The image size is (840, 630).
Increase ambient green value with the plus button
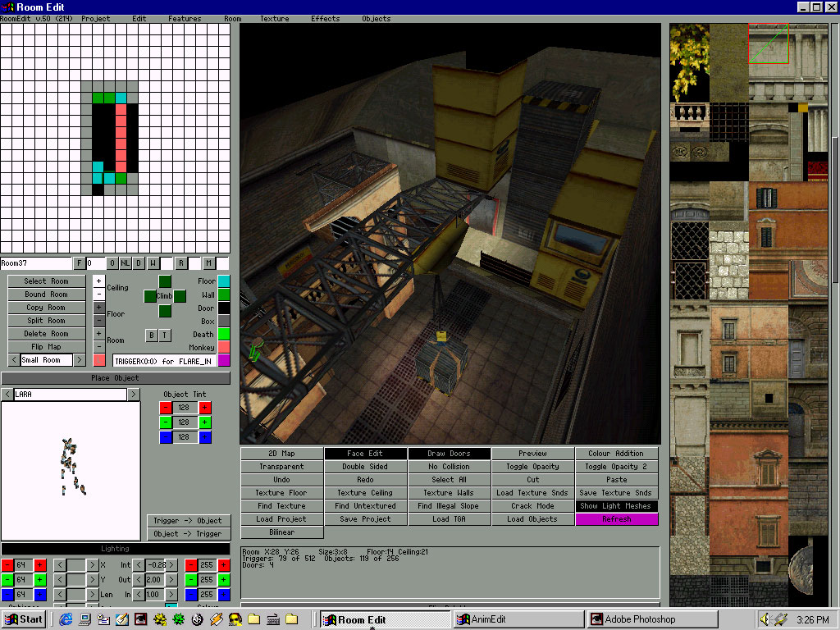click(x=39, y=580)
